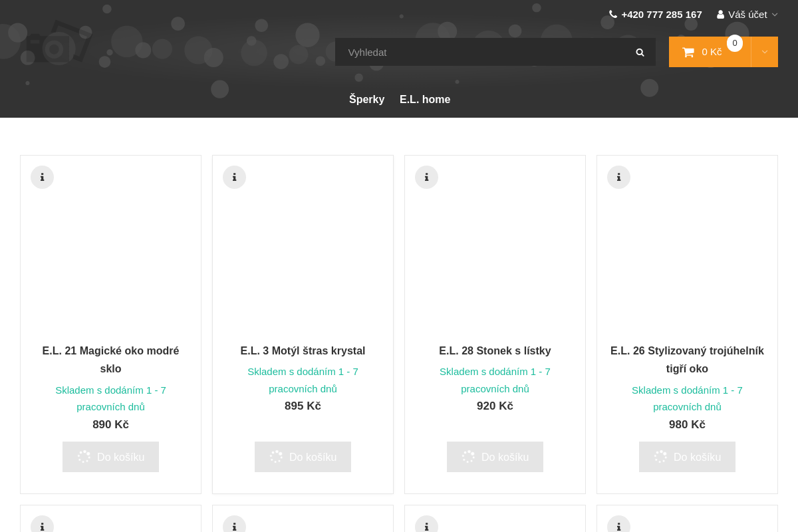Click the shopping cart icon
Screen dimensions: 798x532
point(688,52)
